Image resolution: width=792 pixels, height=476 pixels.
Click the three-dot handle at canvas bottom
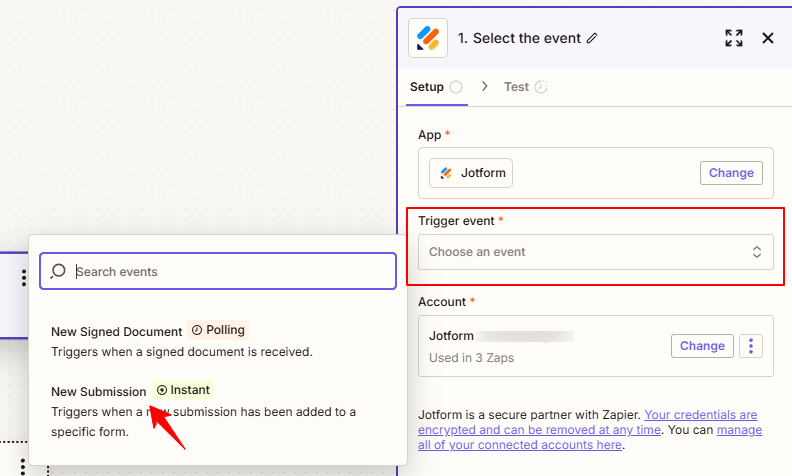(23, 466)
